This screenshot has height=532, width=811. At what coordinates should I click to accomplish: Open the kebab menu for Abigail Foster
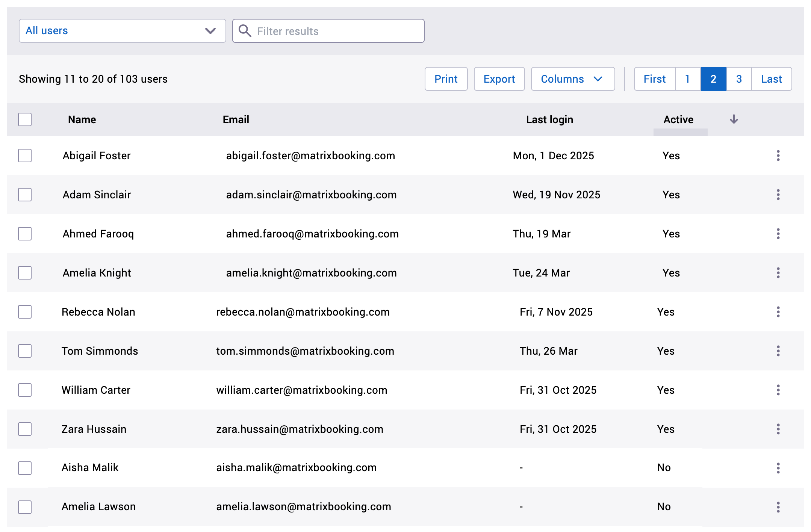pyautogui.click(x=778, y=156)
